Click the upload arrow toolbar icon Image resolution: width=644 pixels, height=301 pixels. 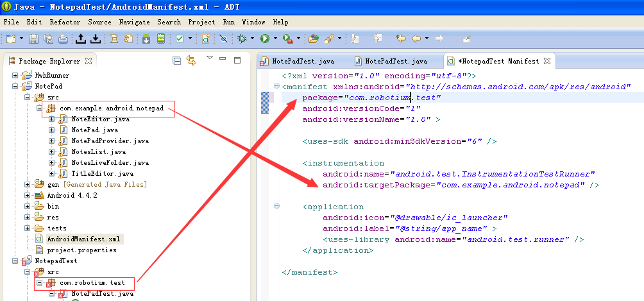(x=81, y=39)
